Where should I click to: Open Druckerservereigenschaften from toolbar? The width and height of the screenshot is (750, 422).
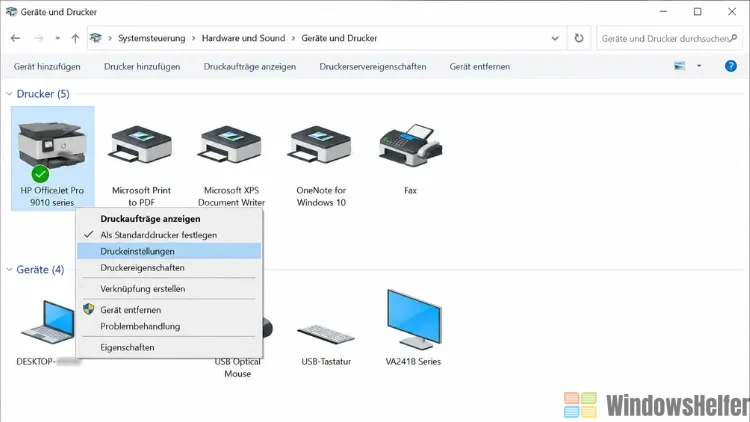373,67
